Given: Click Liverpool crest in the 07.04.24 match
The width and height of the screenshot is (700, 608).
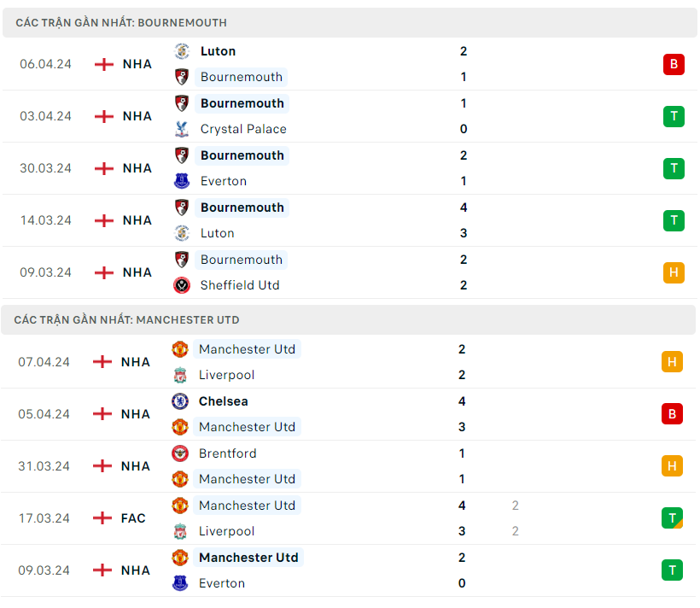Looking at the screenshot, I should [x=180, y=375].
